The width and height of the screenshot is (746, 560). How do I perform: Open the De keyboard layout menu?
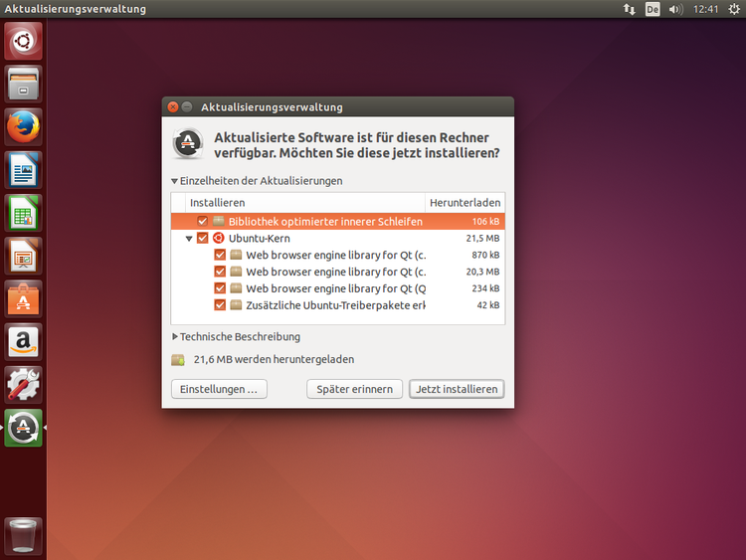(x=653, y=9)
